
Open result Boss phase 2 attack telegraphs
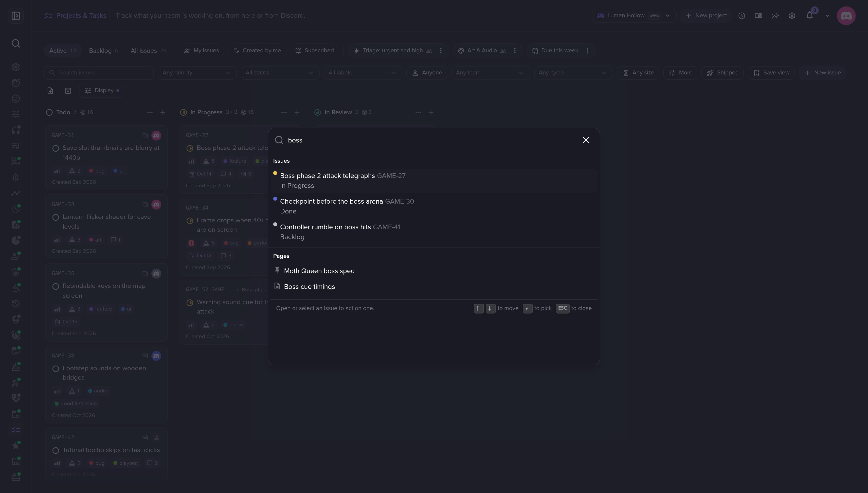pyautogui.click(x=434, y=181)
